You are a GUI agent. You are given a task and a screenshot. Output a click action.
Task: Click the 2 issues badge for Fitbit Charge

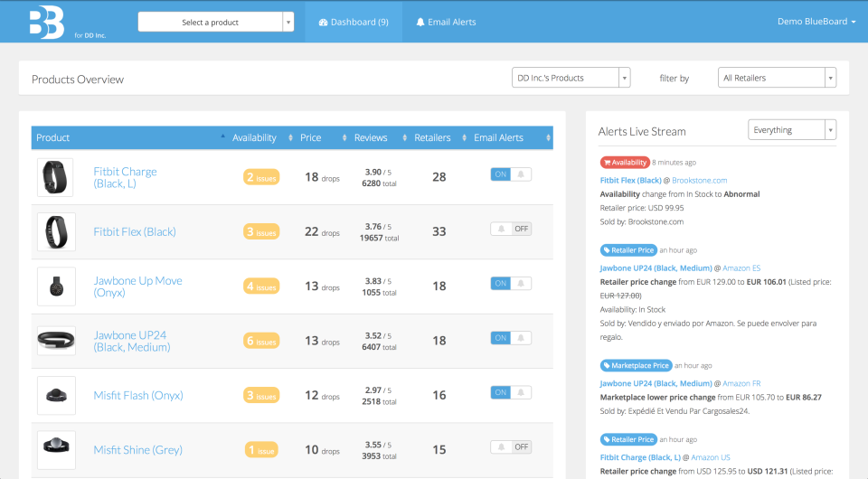(261, 177)
